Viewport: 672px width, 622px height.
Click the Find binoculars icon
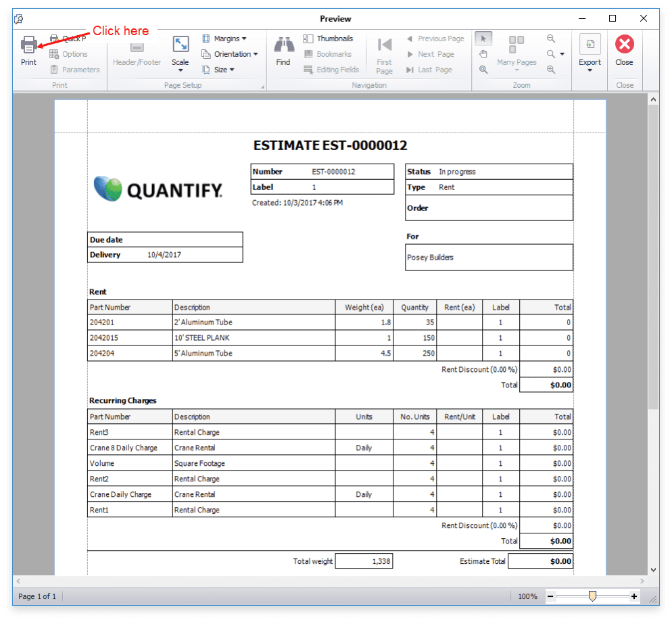click(283, 45)
